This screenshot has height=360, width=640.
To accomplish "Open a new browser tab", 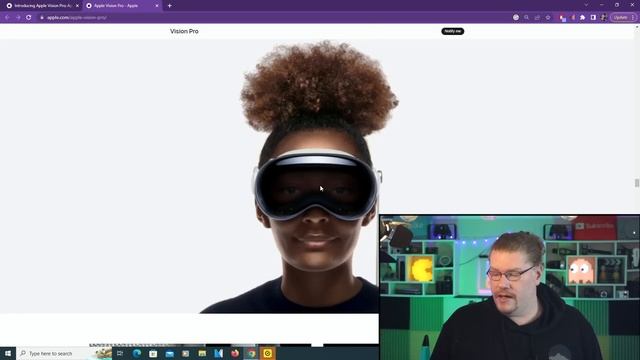I will (x=169, y=6).
